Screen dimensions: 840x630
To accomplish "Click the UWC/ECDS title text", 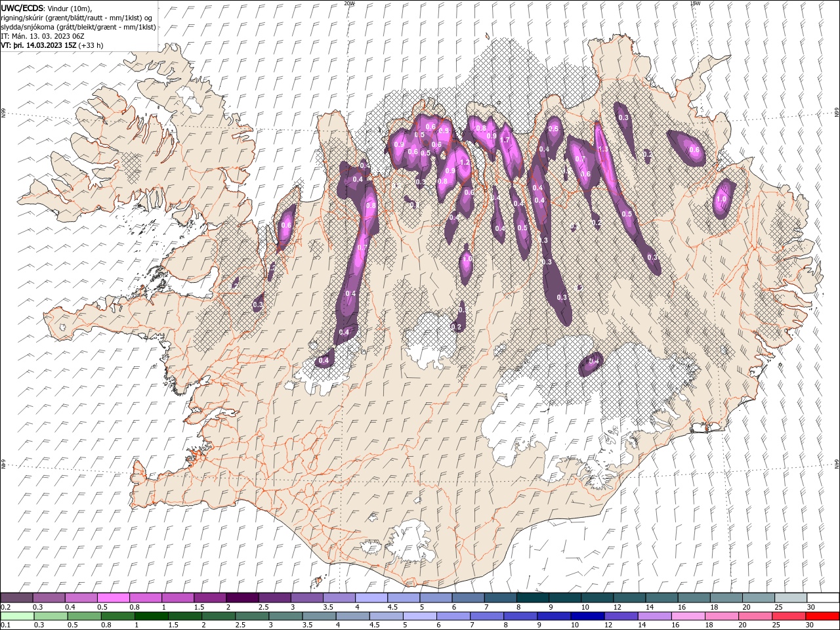I will point(23,8).
